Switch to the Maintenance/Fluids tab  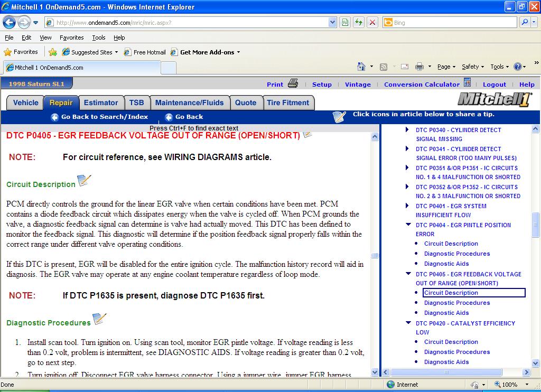(x=190, y=102)
